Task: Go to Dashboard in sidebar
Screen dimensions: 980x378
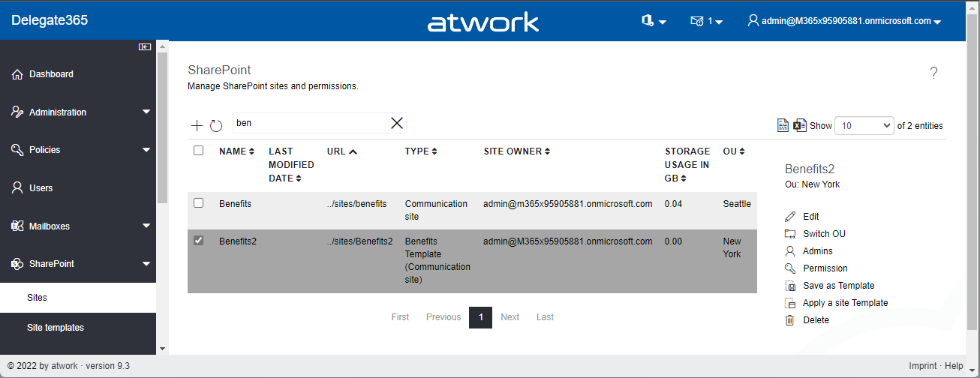Action: click(51, 74)
